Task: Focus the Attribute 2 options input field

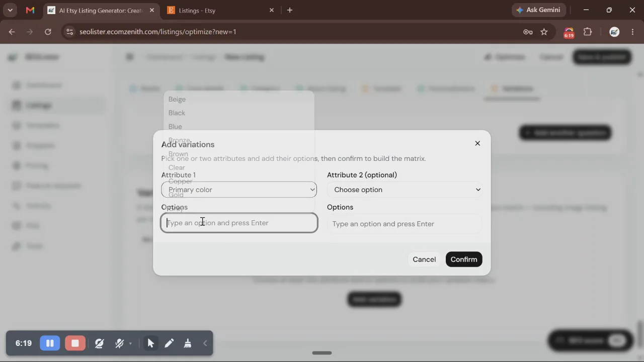Action: pyautogui.click(x=405, y=224)
